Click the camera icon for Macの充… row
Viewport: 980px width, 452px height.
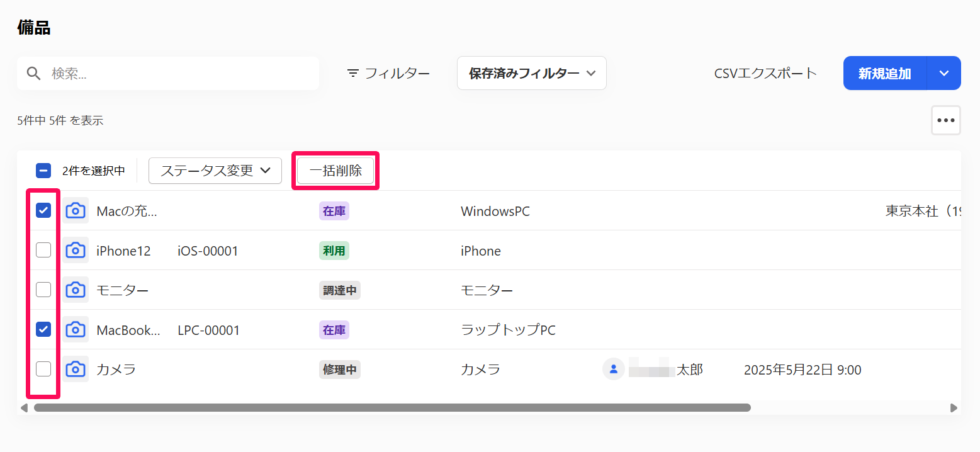point(76,211)
